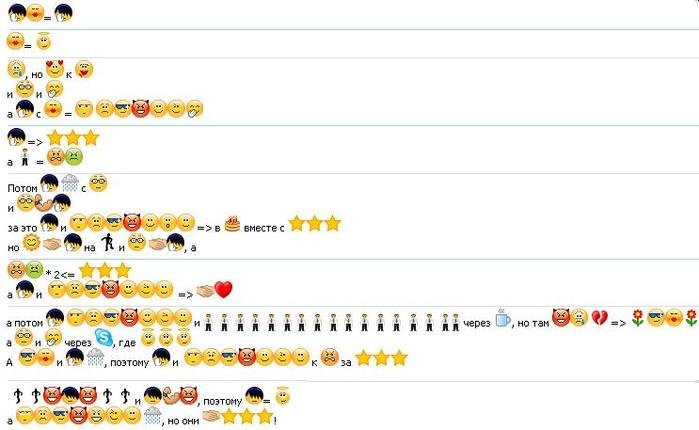The image size is (699, 430).
Task: Click the green sick emoticon beside the suited man
Action: [74, 157]
